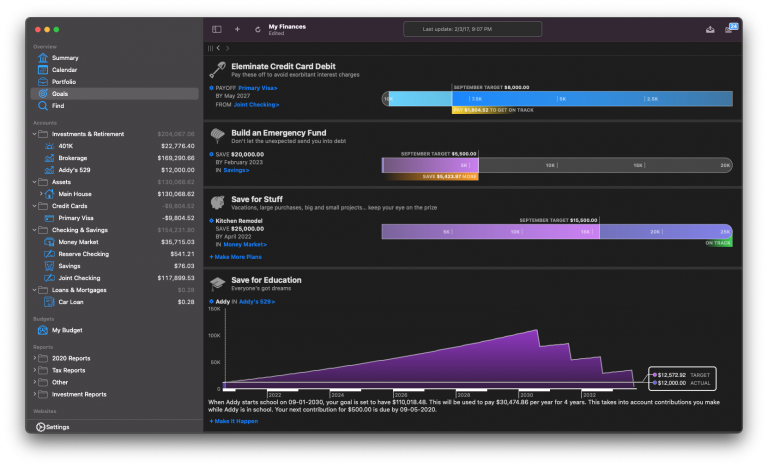768x467 pixels.
Task: Collapse Checking & Savings group
Action: tap(35, 230)
